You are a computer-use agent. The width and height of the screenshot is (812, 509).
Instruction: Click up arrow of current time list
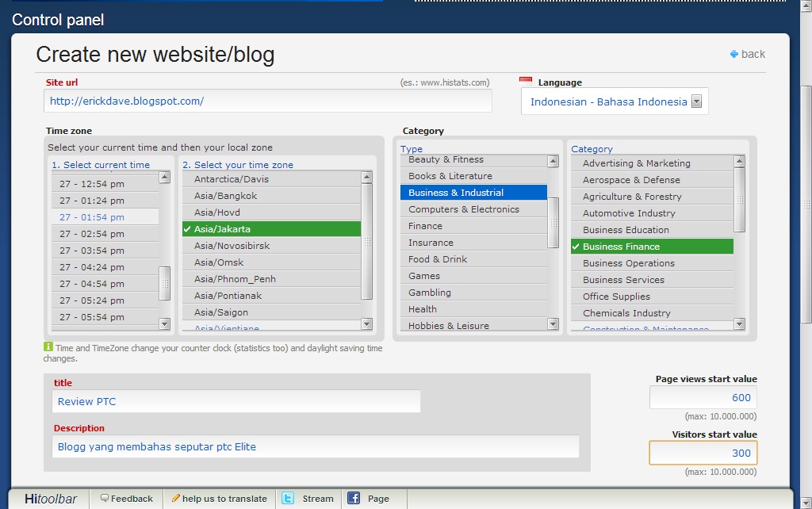[165, 178]
